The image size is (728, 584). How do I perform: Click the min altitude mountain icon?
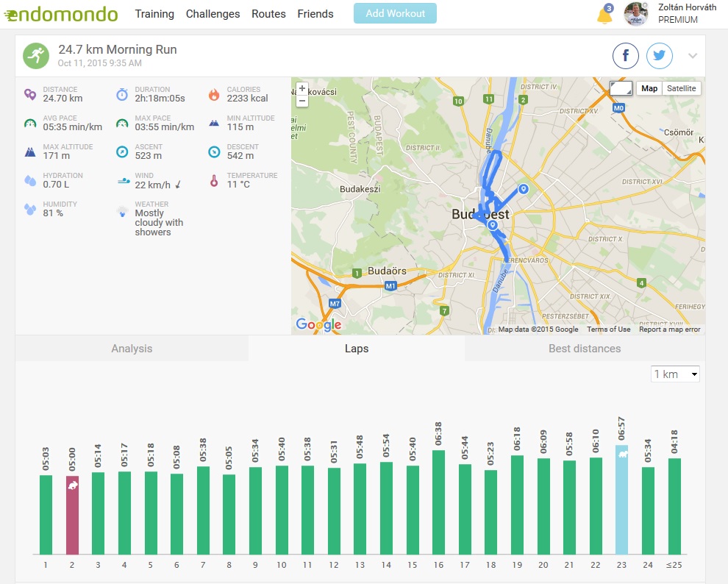tap(214, 123)
